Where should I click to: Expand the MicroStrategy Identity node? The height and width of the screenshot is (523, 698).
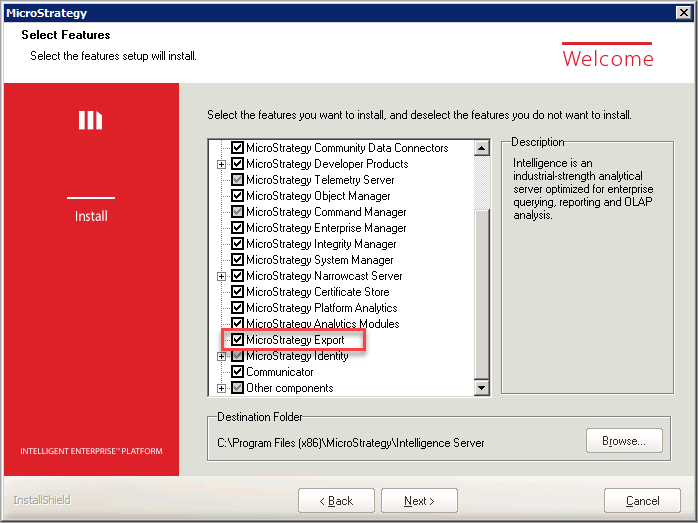(222, 356)
